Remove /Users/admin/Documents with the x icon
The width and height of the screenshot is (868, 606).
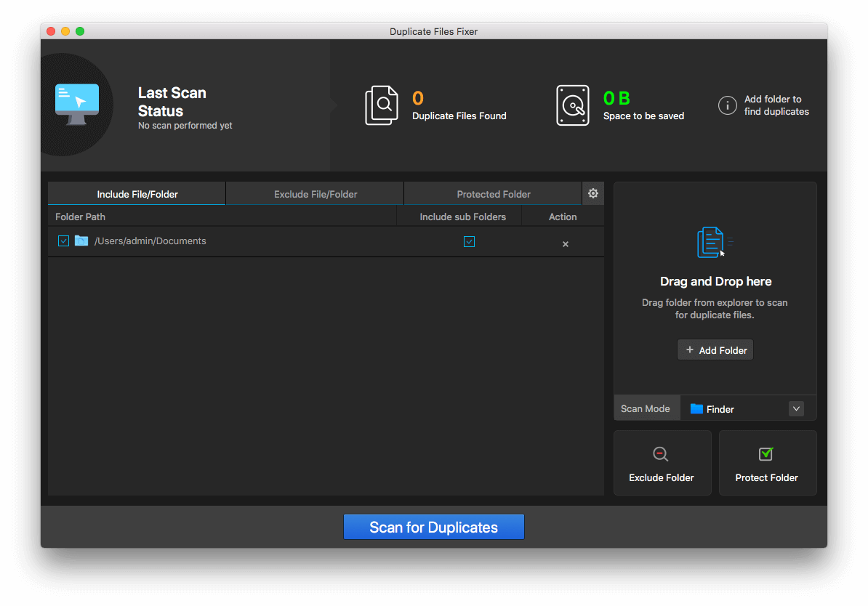(565, 244)
